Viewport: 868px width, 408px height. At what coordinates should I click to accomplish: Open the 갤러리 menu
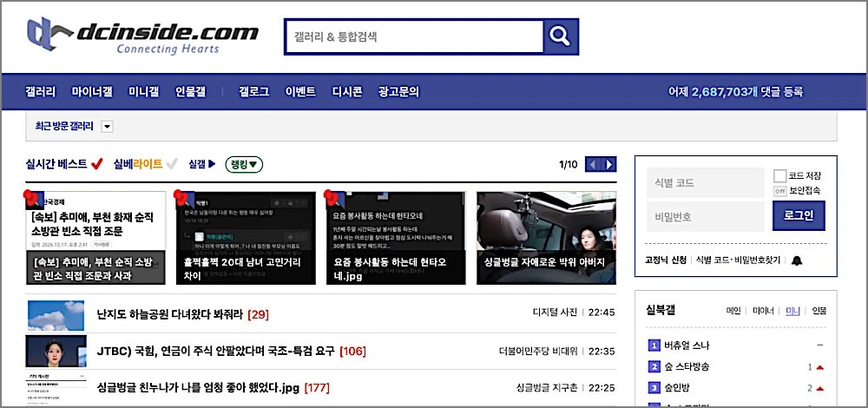coord(41,92)
